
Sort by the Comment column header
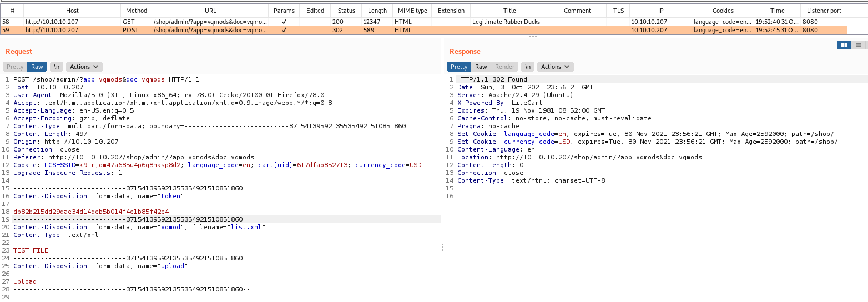tap(578, 11)
